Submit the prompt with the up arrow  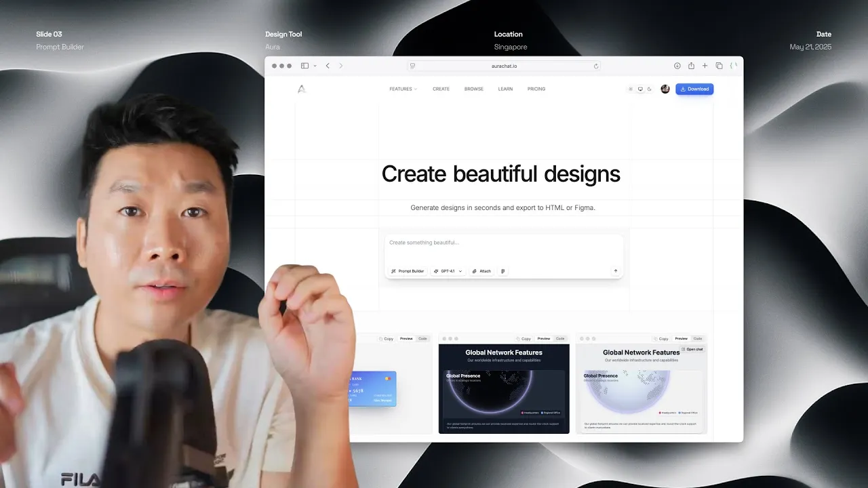(616, 271)
